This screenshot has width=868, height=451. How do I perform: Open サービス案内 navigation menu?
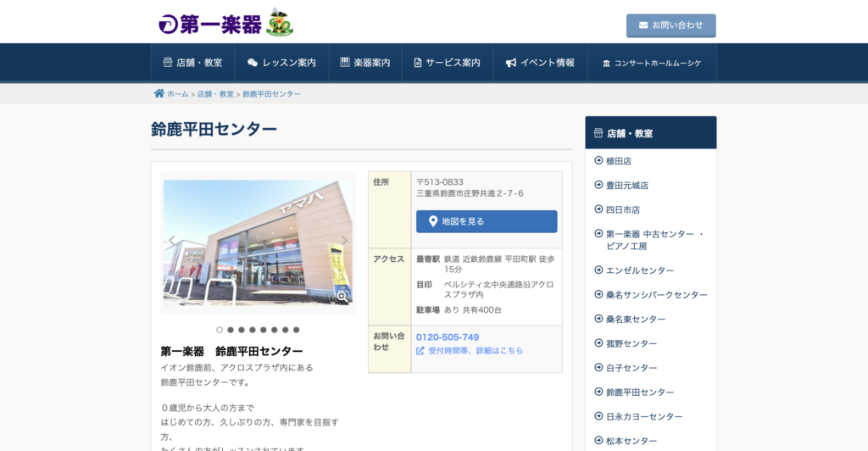pyautogui.click(x=448, y=63)
